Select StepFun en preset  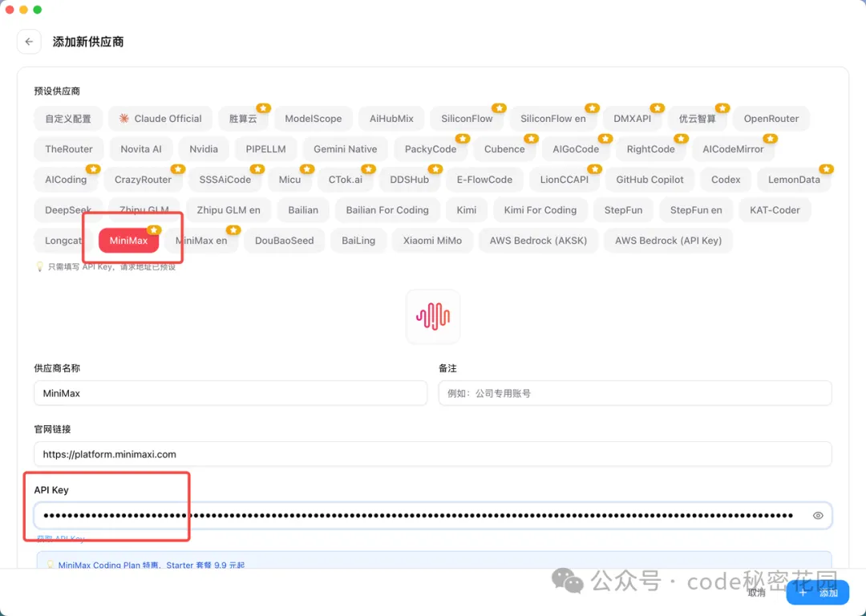point(696,210)
